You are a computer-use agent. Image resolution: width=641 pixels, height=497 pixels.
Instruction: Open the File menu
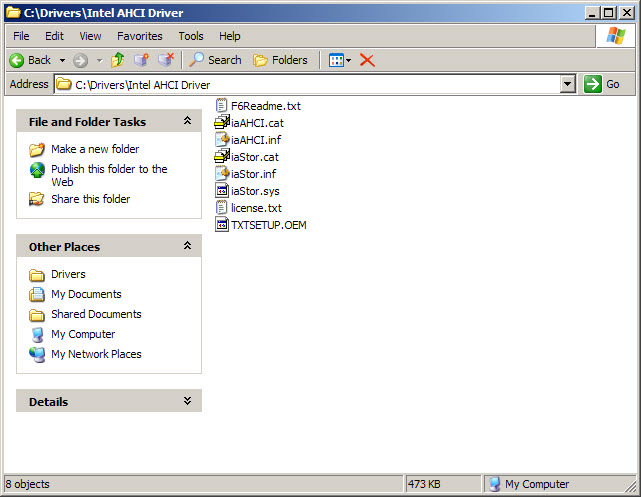pos(21,36)
